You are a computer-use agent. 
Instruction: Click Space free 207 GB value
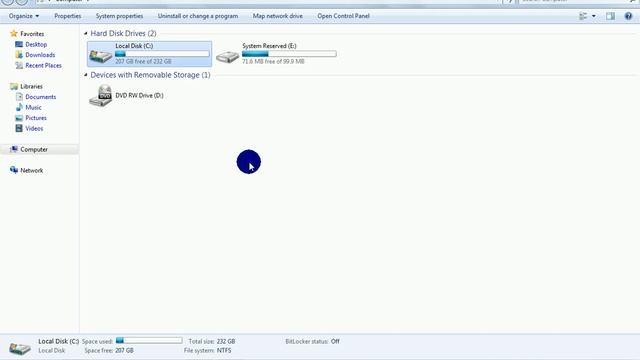124,351
